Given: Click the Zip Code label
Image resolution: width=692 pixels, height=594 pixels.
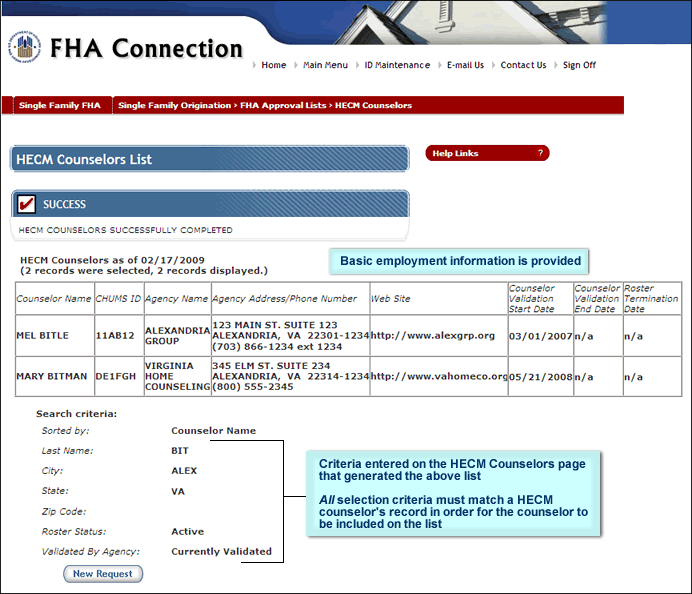Looking at the screenshot, I should click(x=64, y=511).
